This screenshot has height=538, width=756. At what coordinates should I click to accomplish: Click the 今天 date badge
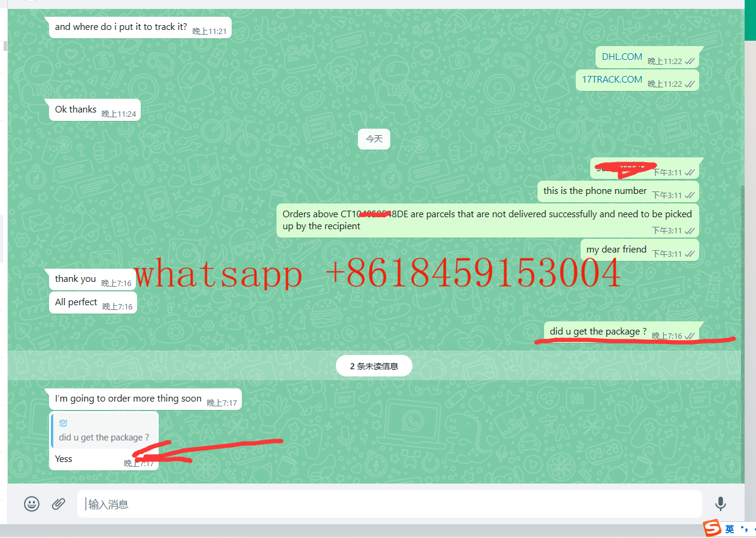point(374,139)
